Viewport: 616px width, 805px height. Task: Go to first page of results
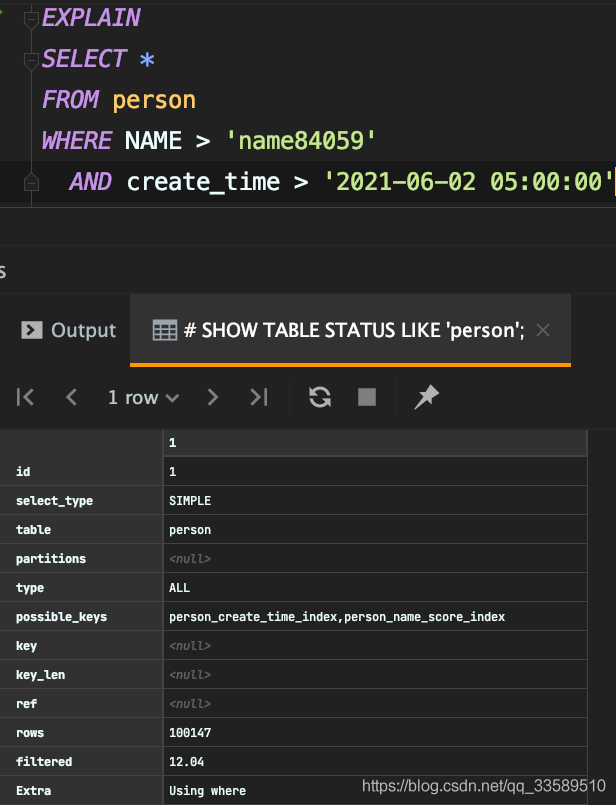26,397
